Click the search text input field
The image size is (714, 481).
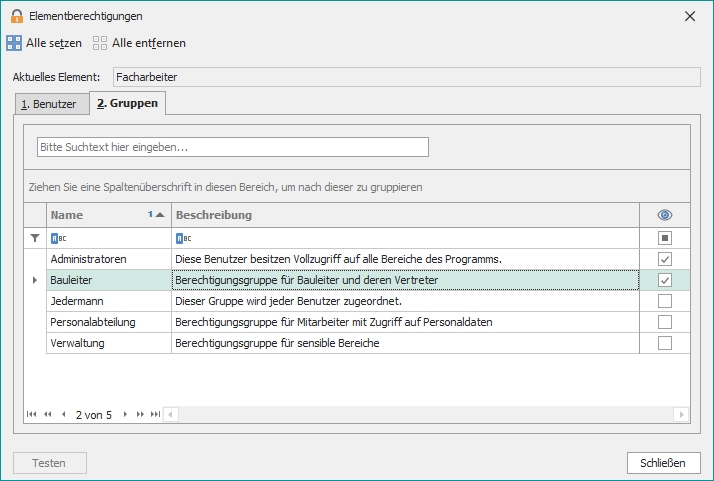click(x=232, y=147)
